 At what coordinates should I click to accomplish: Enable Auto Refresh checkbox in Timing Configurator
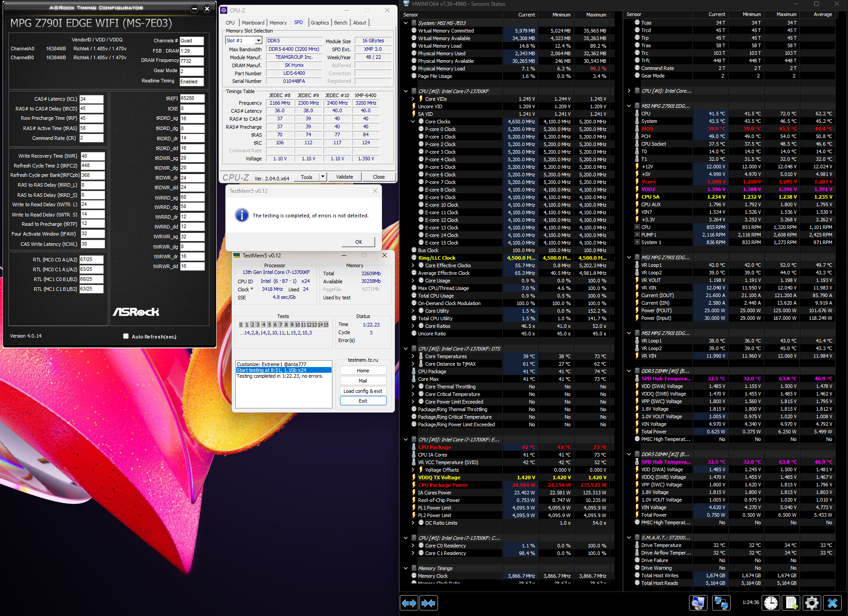pyautogui.click(x=126, y=336)
